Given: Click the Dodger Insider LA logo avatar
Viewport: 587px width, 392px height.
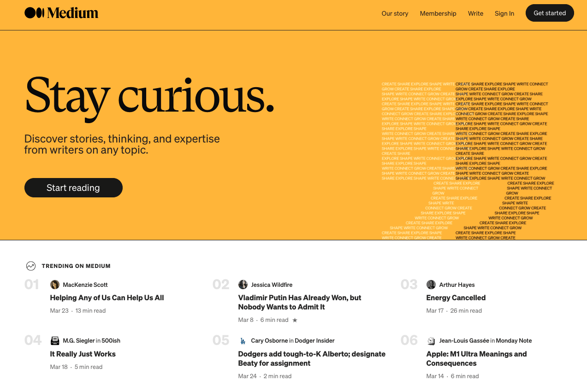Looking at the screenshot, I should (243, 341).
